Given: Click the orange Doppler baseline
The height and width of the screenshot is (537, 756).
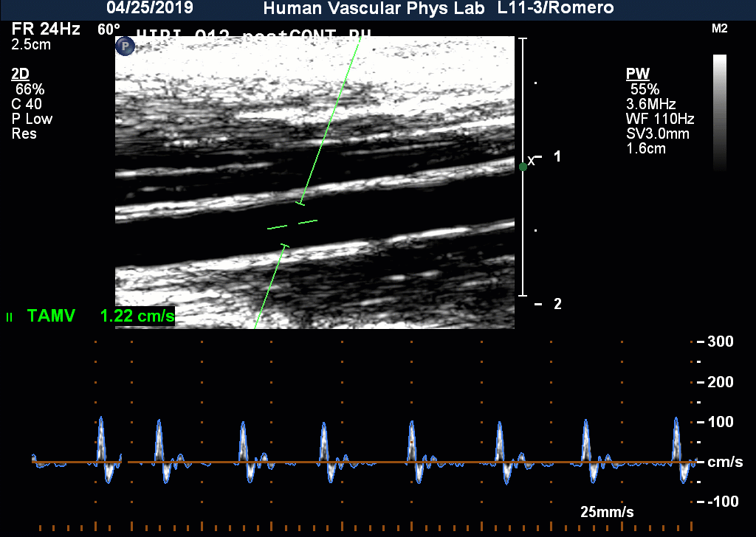Looking at the screenshot, I should (369, 462).
